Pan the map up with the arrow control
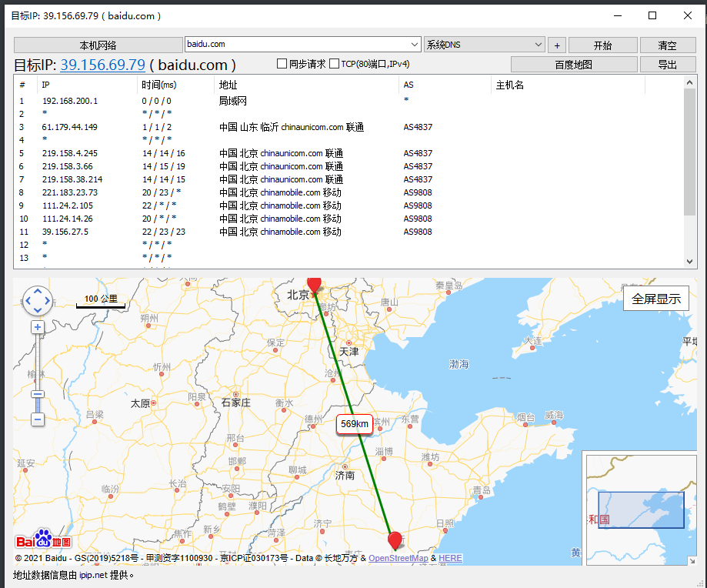707x588 pixels. [38, 291]
